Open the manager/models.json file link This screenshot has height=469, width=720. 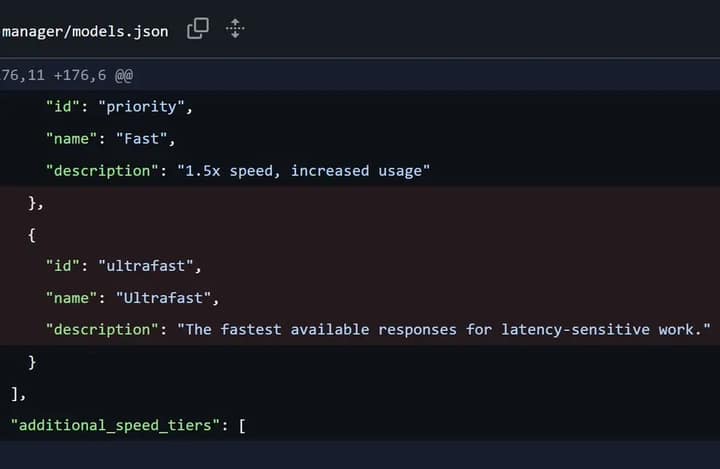(x=85, y=31)
